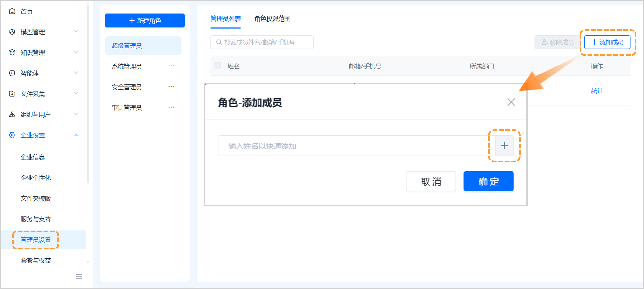Switch to the 角色权限范围 tab

[x=272, y=19]
